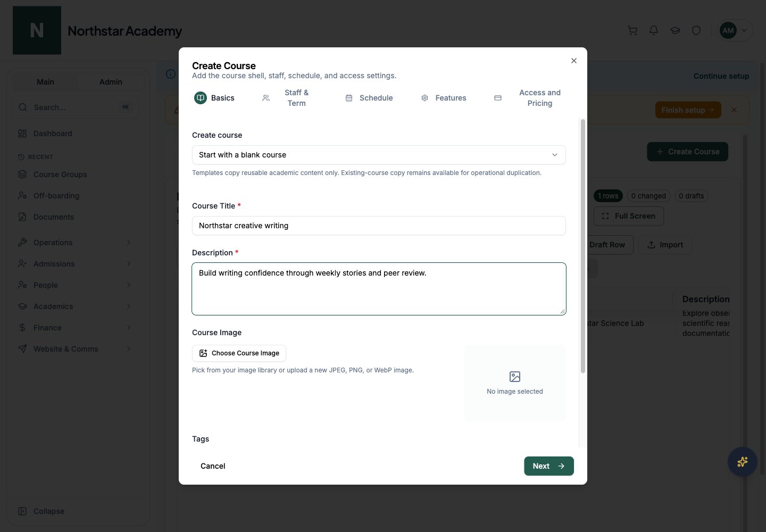The height and width of the screenshot is (532, 766).
Task: Click the Finish setup button
Action: [688, 110]
